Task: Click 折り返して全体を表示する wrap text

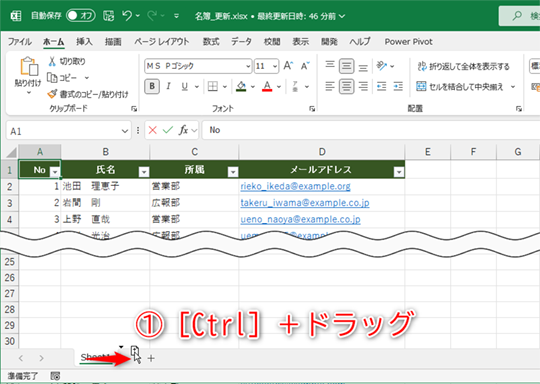Action: tap(463, 66)
